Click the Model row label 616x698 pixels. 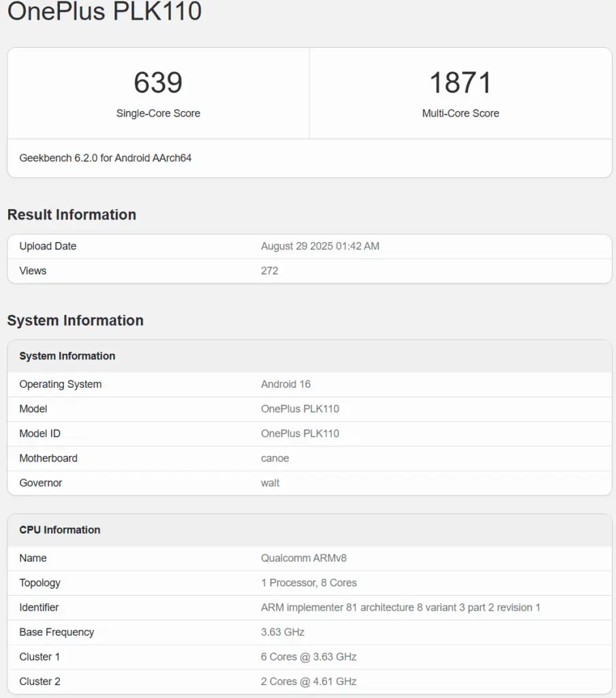(33, 409)
